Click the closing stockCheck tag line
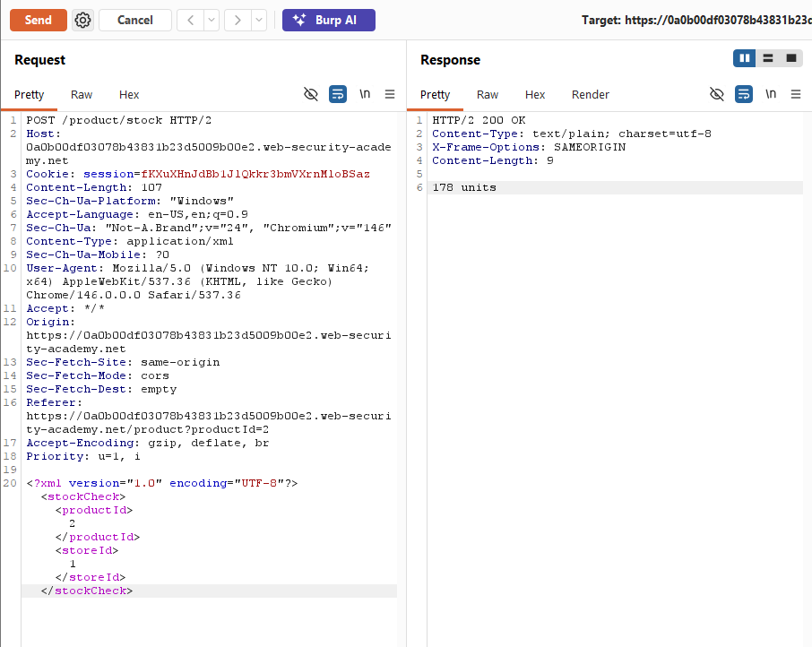 click(x=87, y=591)
